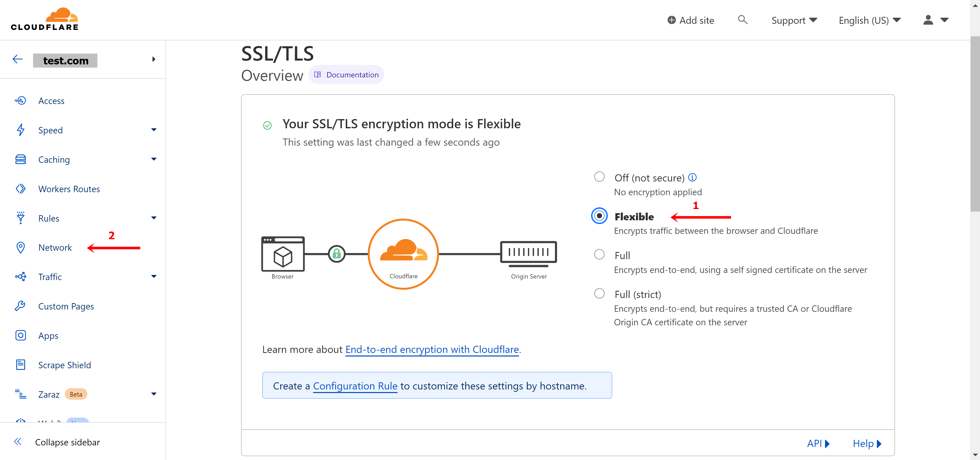Select the Flexible SSL/TLS radio button

[599, 216]
